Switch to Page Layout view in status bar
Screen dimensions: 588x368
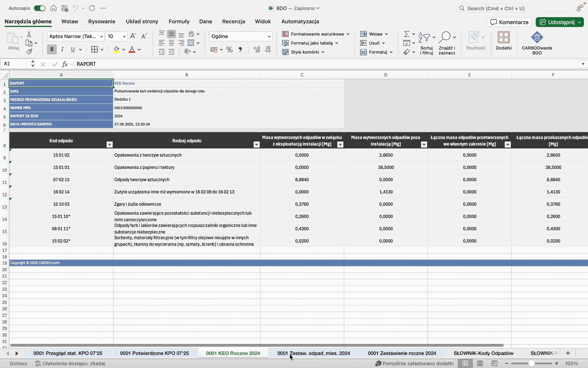coord(480,363)
